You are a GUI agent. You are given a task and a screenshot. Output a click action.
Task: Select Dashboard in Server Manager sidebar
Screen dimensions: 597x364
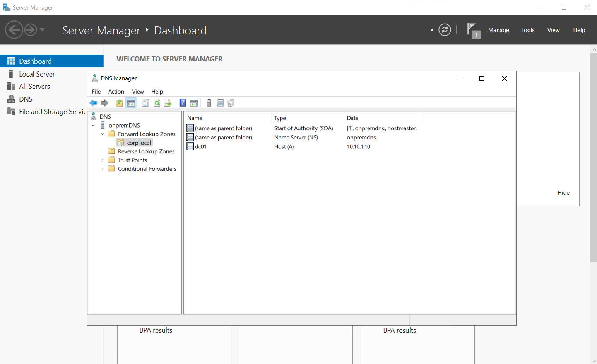(52, 61)
